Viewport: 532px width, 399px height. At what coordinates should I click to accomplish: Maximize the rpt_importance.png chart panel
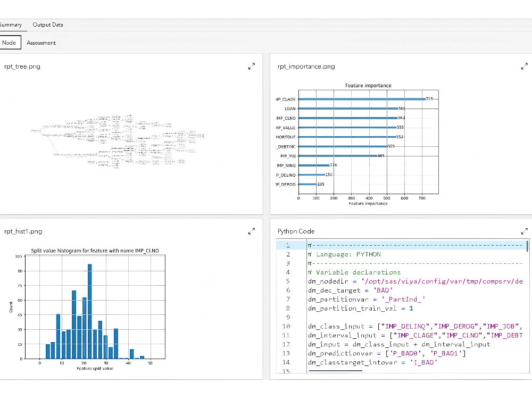coord(523,66)
